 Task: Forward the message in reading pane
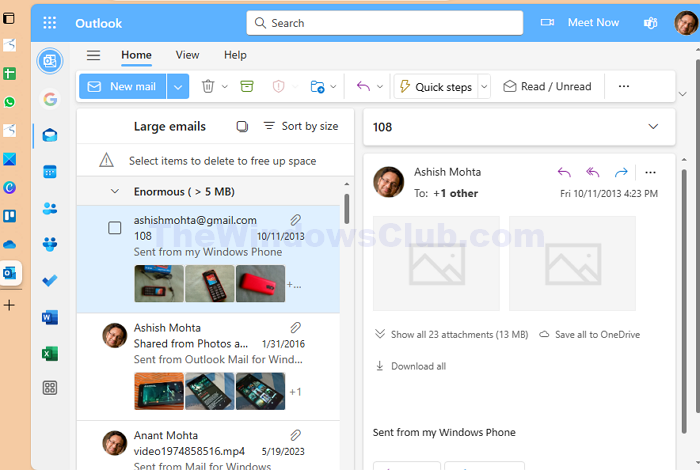[621, 172]
